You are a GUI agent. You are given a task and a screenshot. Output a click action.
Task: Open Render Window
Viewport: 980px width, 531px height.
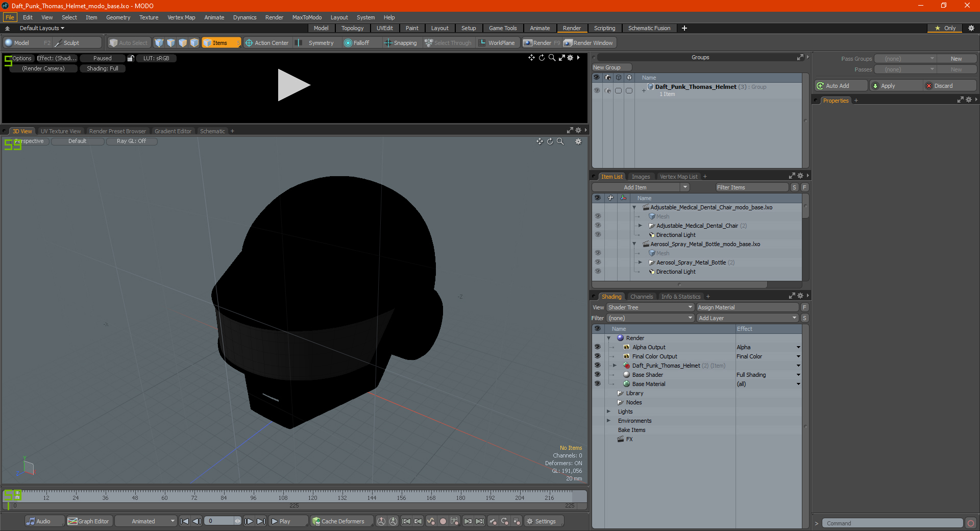589,43
